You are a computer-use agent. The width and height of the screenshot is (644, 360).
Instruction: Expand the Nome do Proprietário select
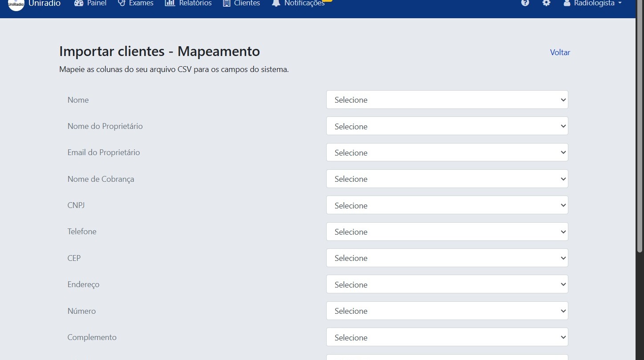tap(447, 126)
